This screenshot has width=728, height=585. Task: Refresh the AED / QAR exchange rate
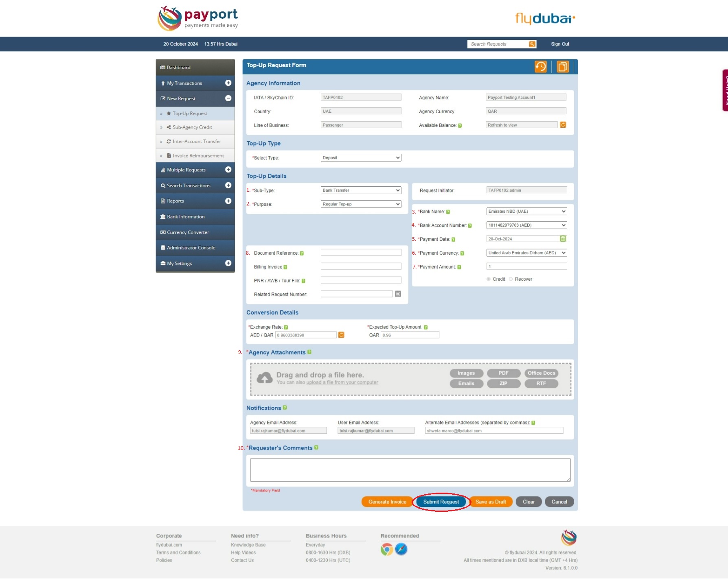(341, 335)
